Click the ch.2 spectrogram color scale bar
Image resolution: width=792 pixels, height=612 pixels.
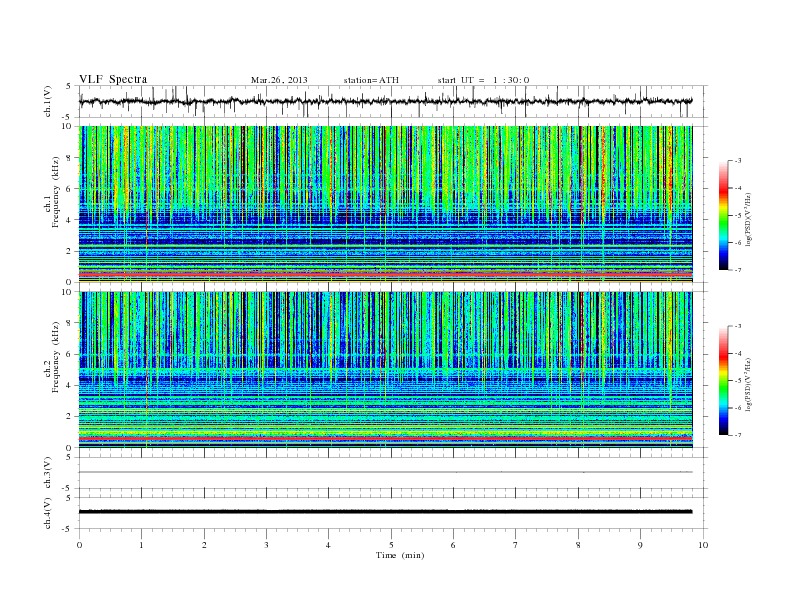click(723, 381)
